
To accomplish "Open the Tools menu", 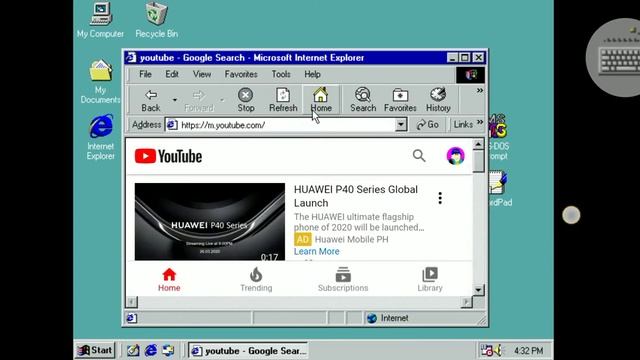I will 281,74.
